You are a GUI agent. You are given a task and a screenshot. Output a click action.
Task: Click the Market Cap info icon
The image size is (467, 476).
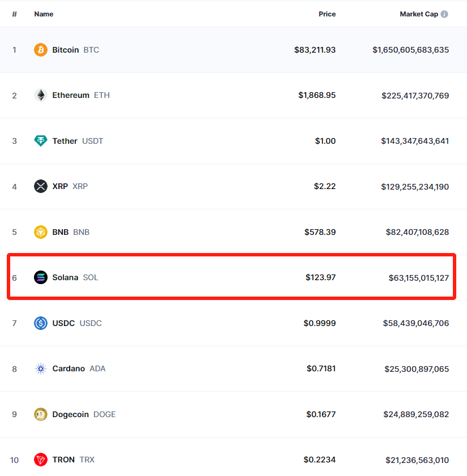[x=444, y=14]
